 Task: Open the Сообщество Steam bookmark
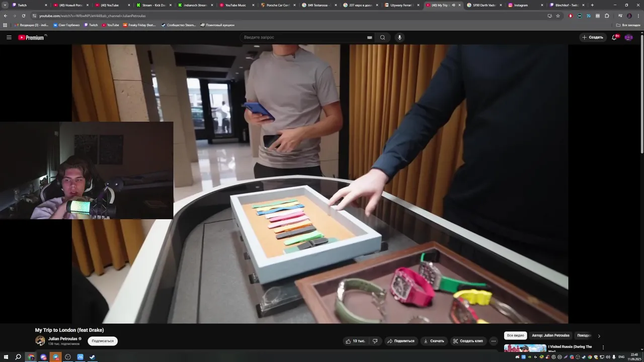179,25
